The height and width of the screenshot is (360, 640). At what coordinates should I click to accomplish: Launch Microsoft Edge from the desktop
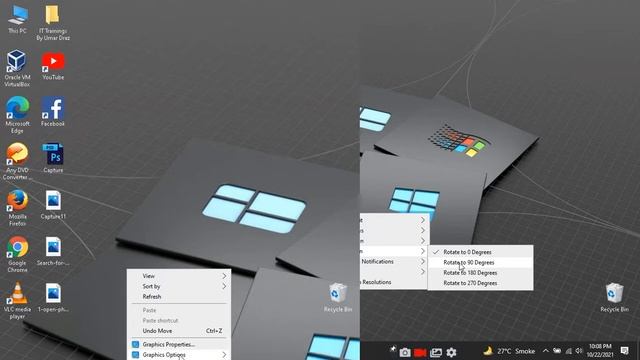tap(17, 115)
